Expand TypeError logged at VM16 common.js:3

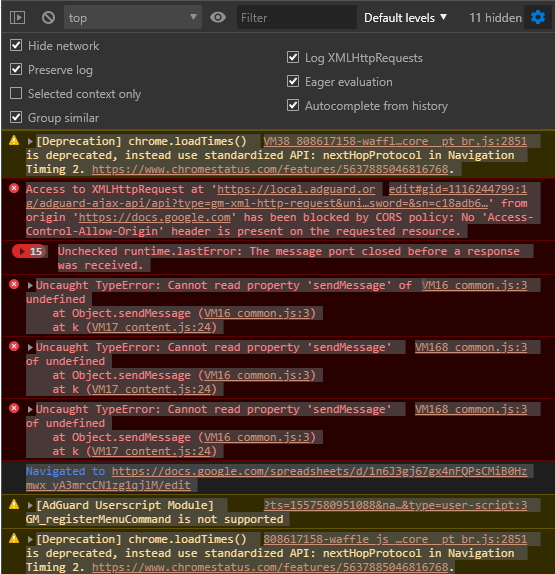pos(30,286)
